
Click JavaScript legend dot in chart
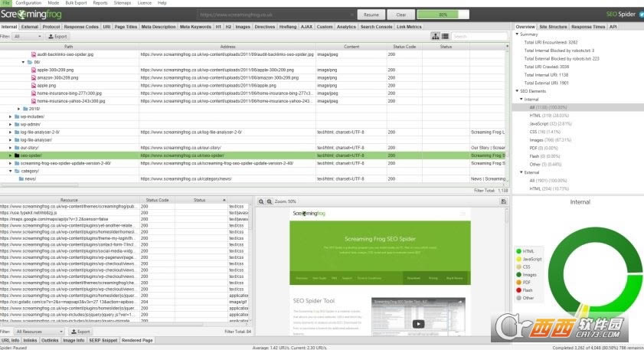coord(518,259)
